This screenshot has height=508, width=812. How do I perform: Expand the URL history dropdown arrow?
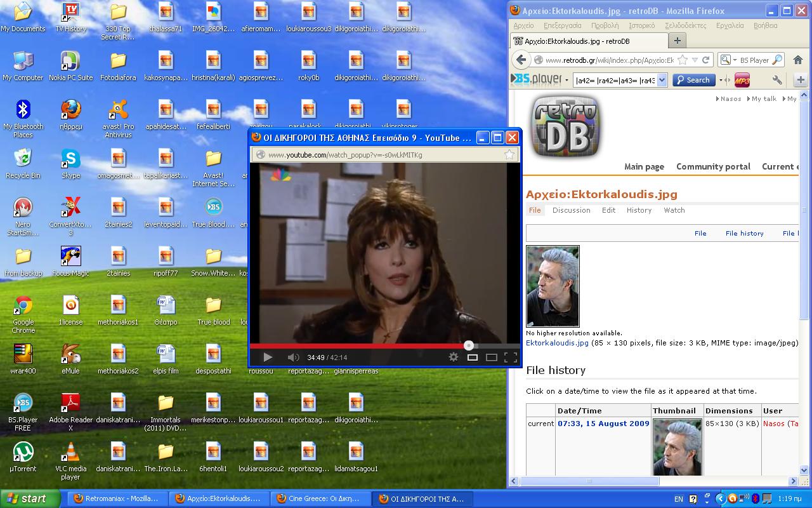(x=695, y=60)
